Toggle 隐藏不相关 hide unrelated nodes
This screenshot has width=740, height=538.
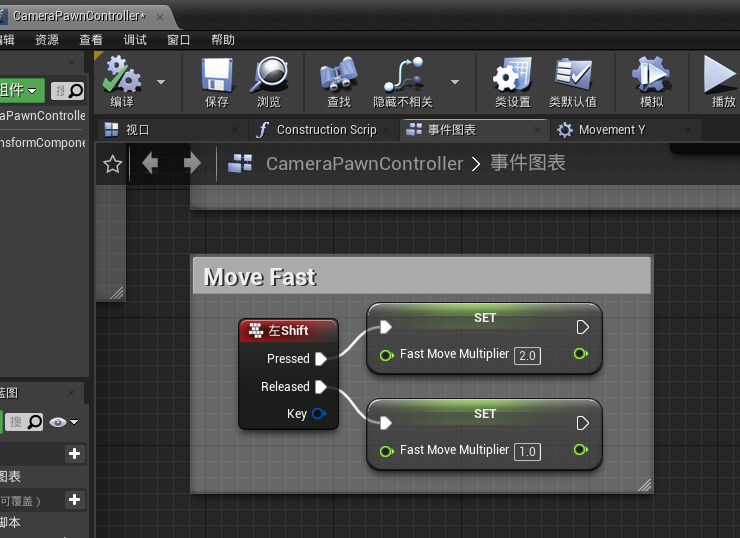coord(403,82)
